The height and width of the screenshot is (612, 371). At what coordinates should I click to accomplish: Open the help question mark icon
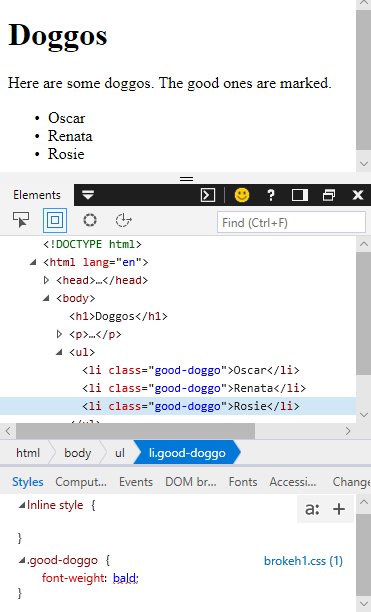(271, 195)
